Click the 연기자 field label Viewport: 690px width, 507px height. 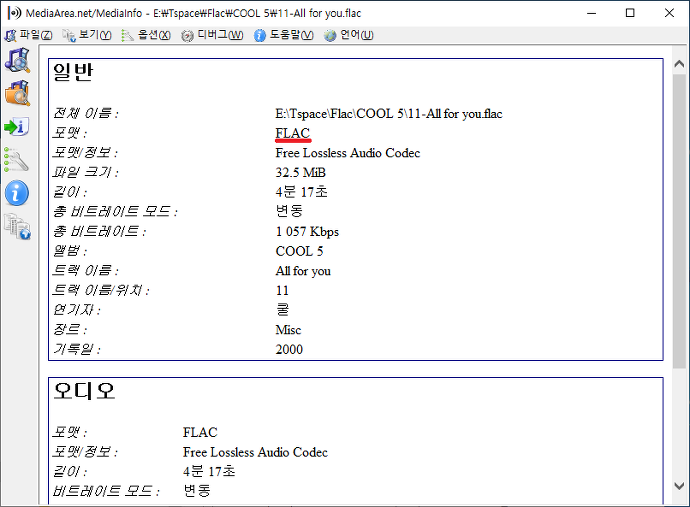tap(77, 310)
